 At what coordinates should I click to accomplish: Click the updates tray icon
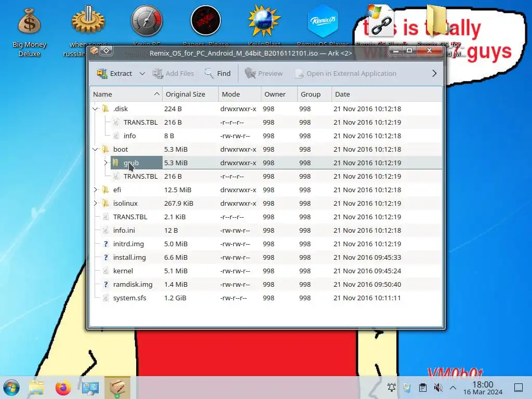coord(407,388)
